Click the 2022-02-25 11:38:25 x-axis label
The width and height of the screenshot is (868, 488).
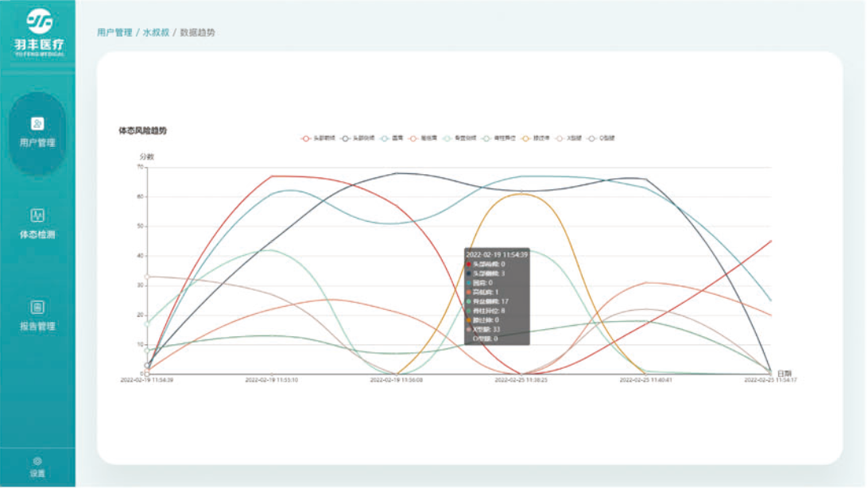[x=521, y=381]
